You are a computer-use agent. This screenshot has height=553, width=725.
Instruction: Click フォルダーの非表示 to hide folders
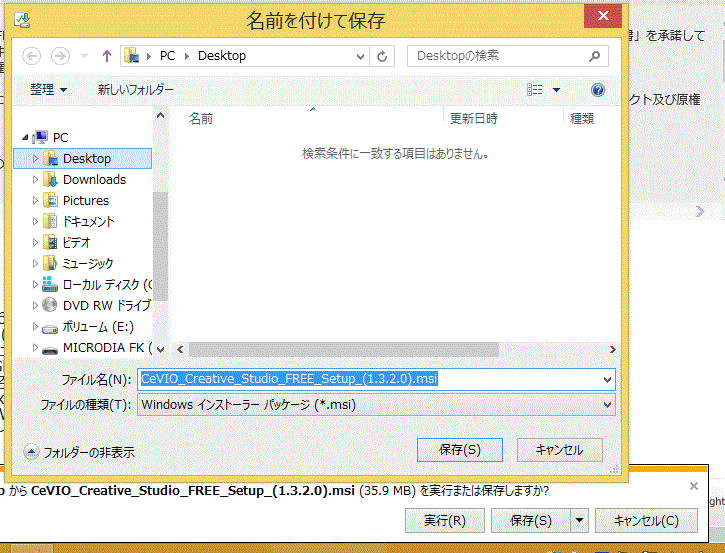point(79,452)
